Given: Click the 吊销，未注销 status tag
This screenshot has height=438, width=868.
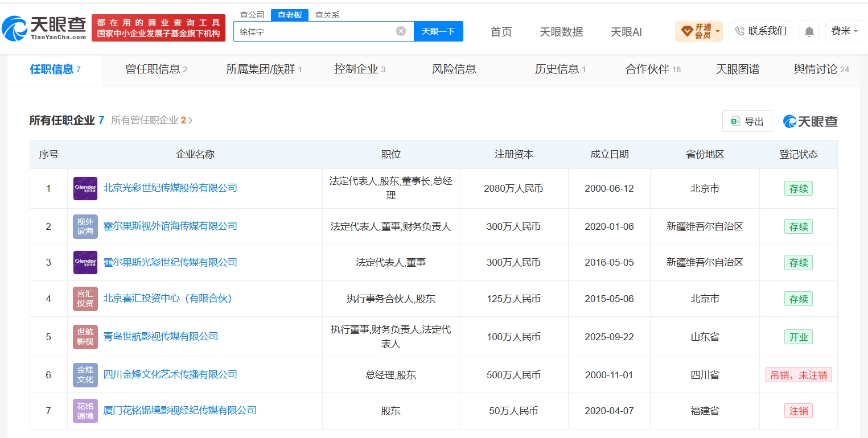Looking at the screenshot, I should [x=799, y=375].
